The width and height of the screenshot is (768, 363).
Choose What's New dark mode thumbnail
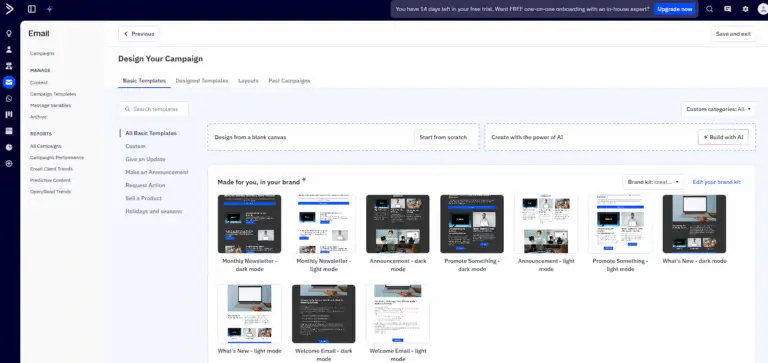point(695,224)
